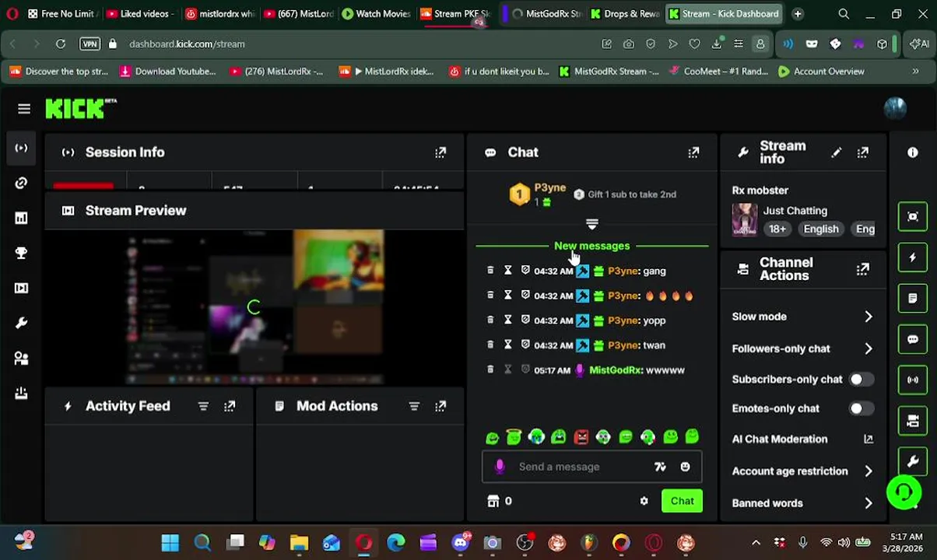
Task: Open the Mod Actions filter menu
Action: [414, 406]
